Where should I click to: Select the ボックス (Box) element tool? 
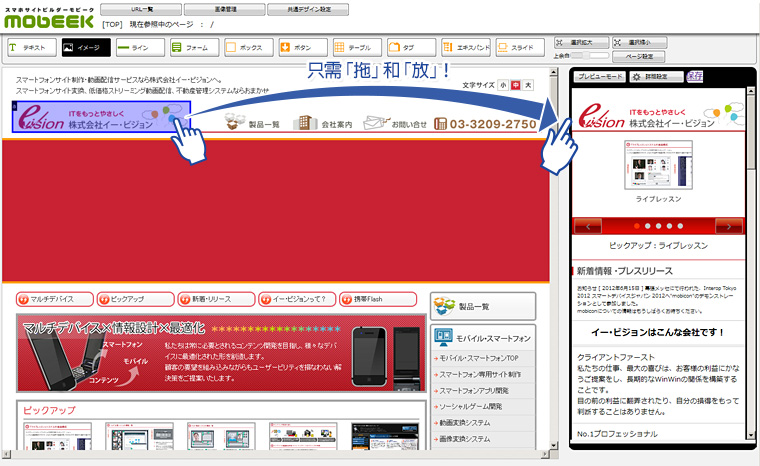pos(247,47)
